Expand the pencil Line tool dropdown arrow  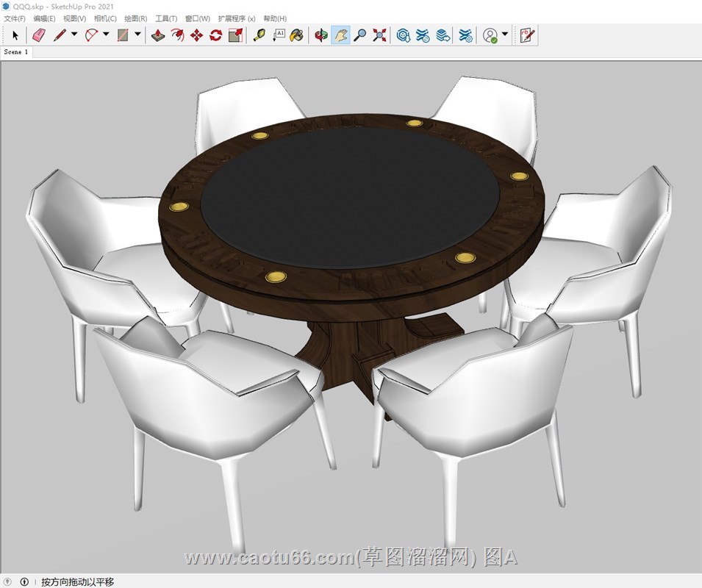74,35
